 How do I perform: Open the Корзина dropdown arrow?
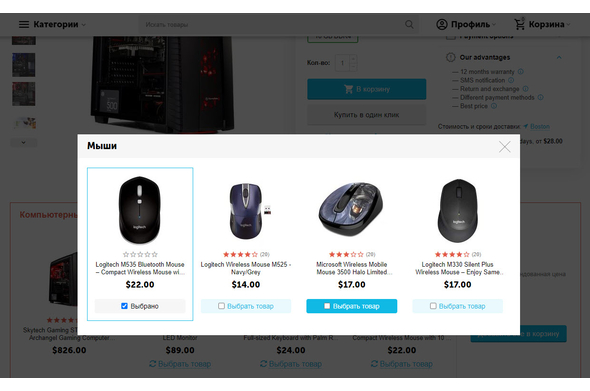(568, 24)
